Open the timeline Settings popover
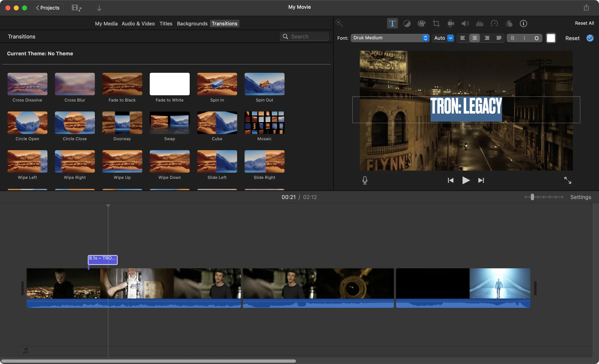 (580, 197)
